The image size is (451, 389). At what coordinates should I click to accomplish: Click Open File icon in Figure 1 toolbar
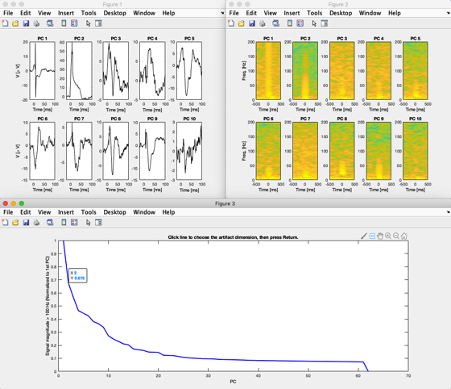click(x=15, y=23)
